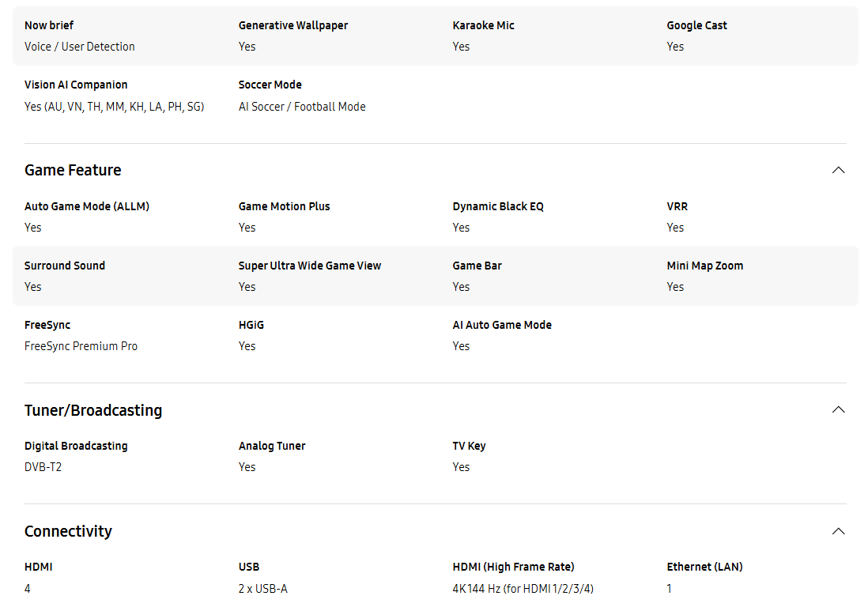Select the 'Yes' value under Mini Map Zoom

[675, 287]
